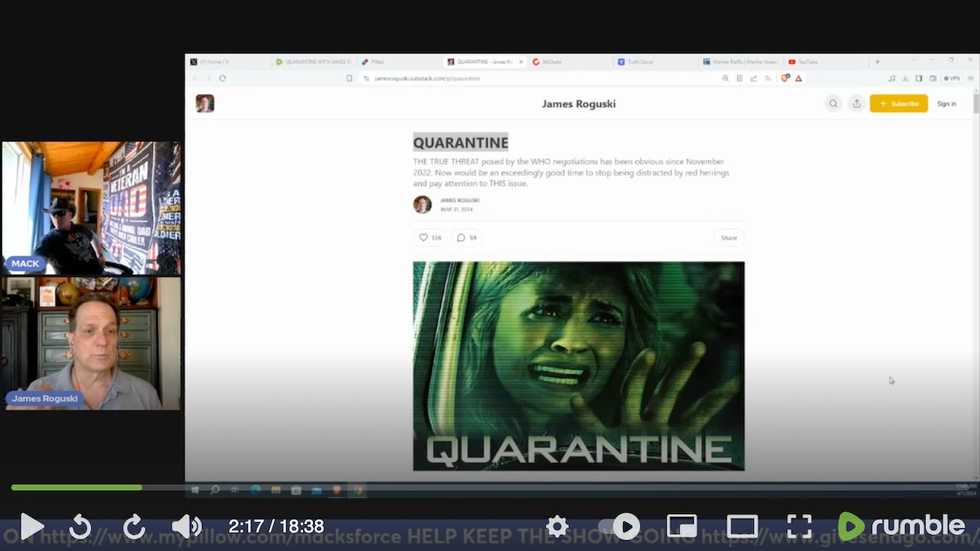Switch to the YouTube browser tab

[827, 62]
